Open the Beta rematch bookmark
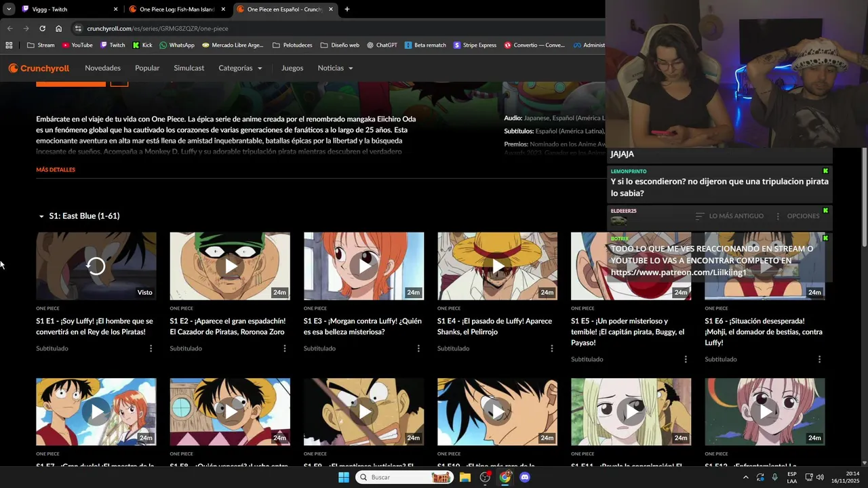Screen dimensions: 868x488 (x=425, y=45)
